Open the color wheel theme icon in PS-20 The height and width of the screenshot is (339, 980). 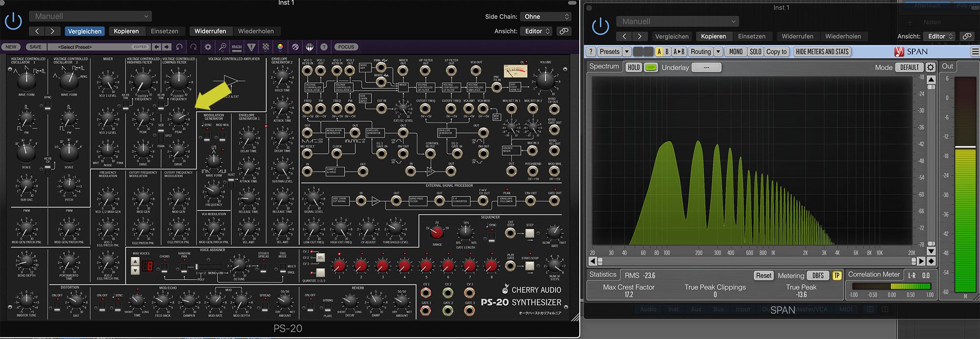tap(280, 47)
